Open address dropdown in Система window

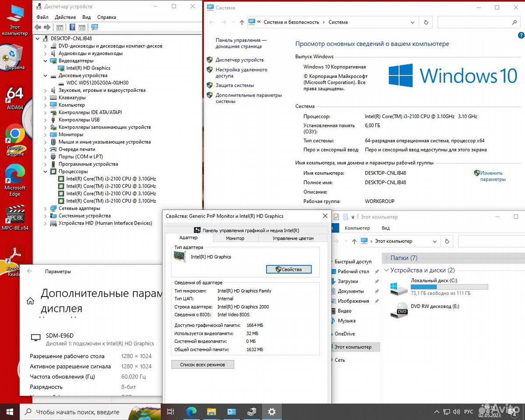point(413,22)
